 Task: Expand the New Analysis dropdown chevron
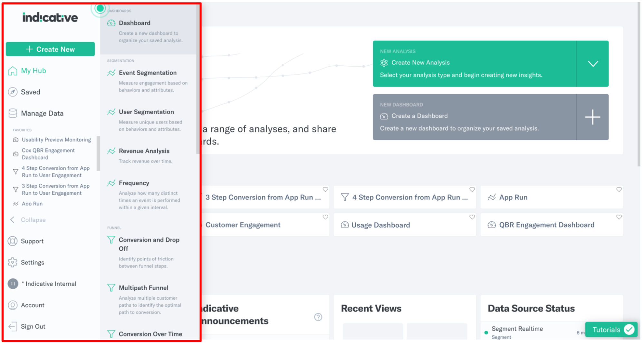(x=593, y=64)
